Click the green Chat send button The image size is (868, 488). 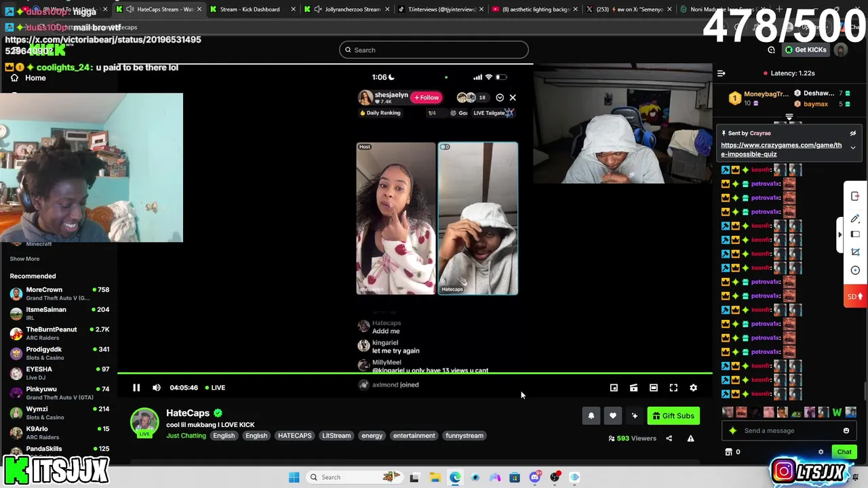[x=844, y=451]
